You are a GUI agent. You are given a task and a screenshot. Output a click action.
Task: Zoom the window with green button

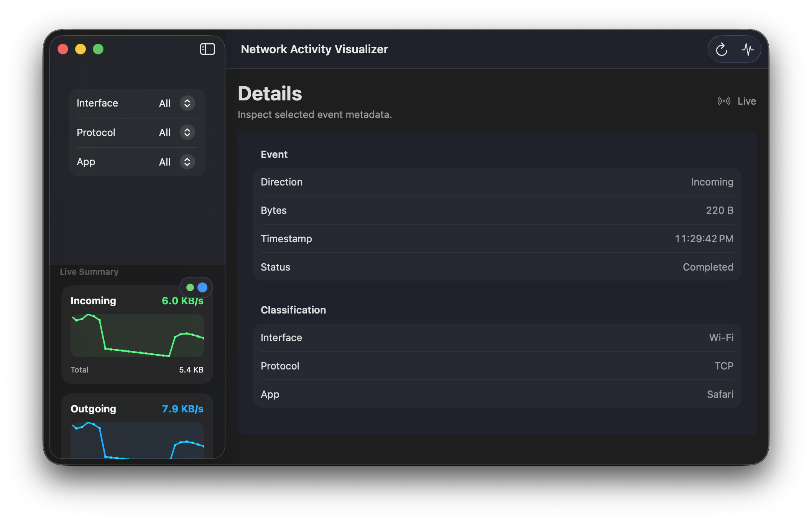point(98,49)
